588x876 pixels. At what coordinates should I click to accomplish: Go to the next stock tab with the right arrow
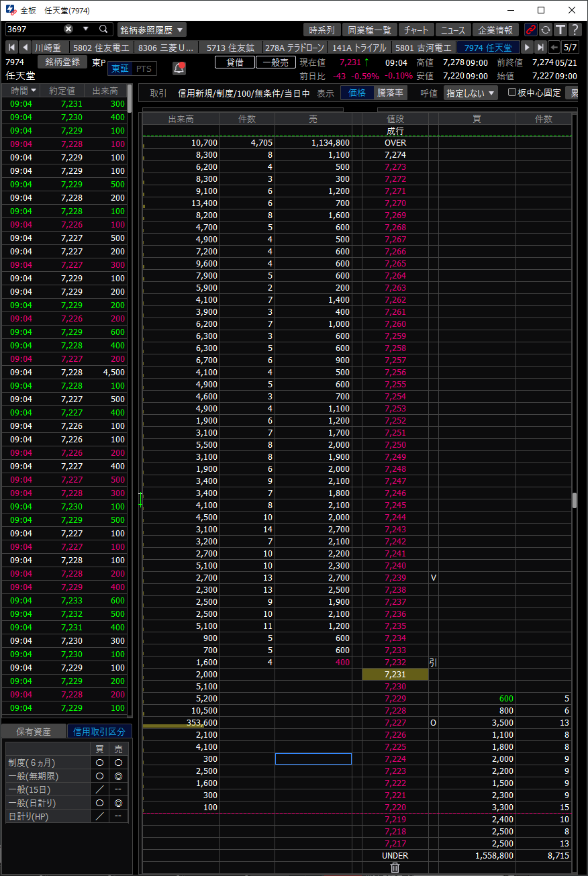tap(527, 48)
